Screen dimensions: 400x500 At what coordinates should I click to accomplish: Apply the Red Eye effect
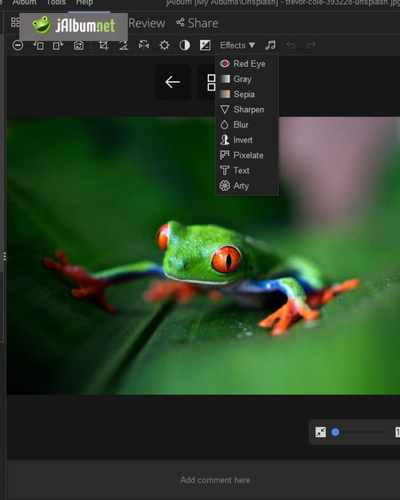pos(247,64)
